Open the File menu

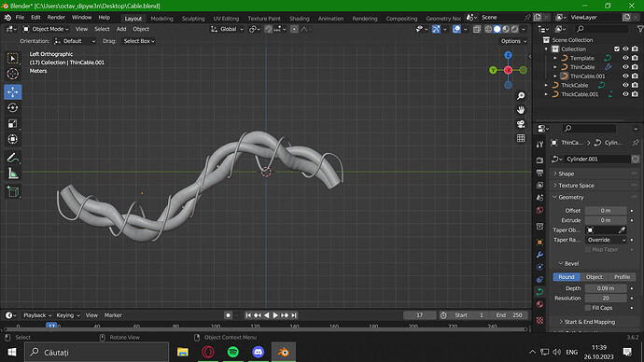[x=20, y=18]
